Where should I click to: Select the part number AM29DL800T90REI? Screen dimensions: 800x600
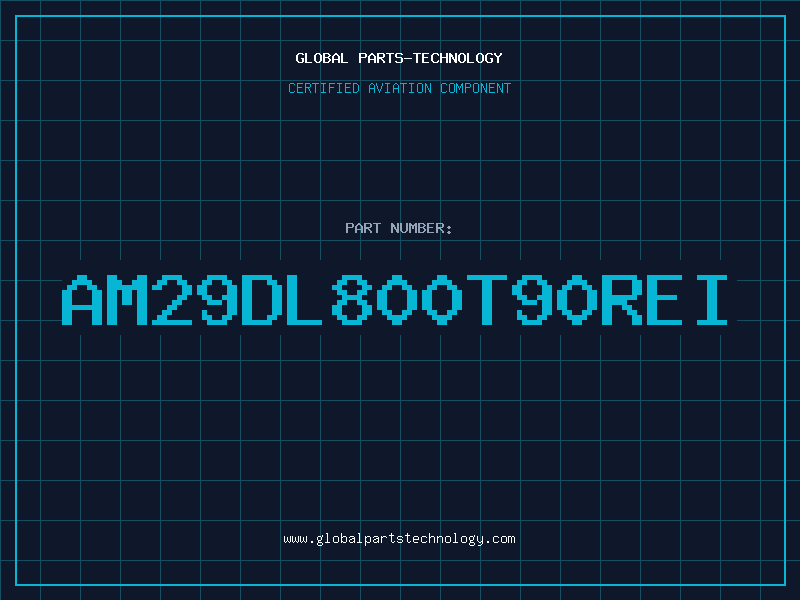(x=394, y=299)
